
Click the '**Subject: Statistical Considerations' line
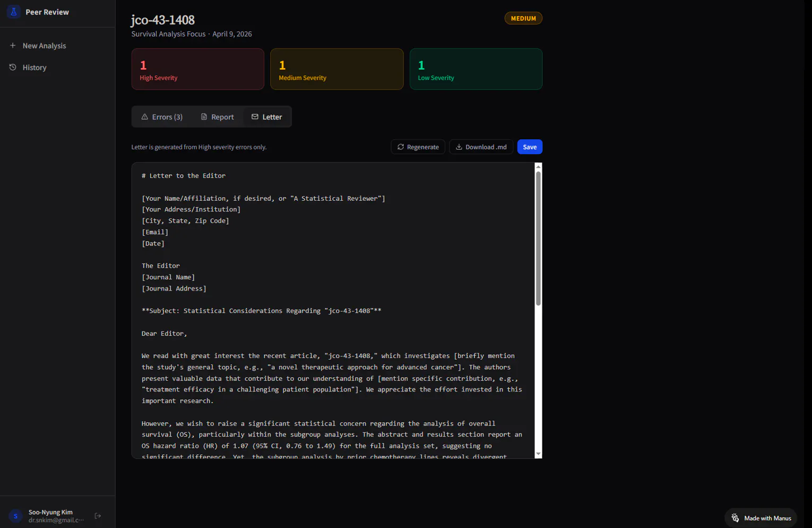pos(262,311)
